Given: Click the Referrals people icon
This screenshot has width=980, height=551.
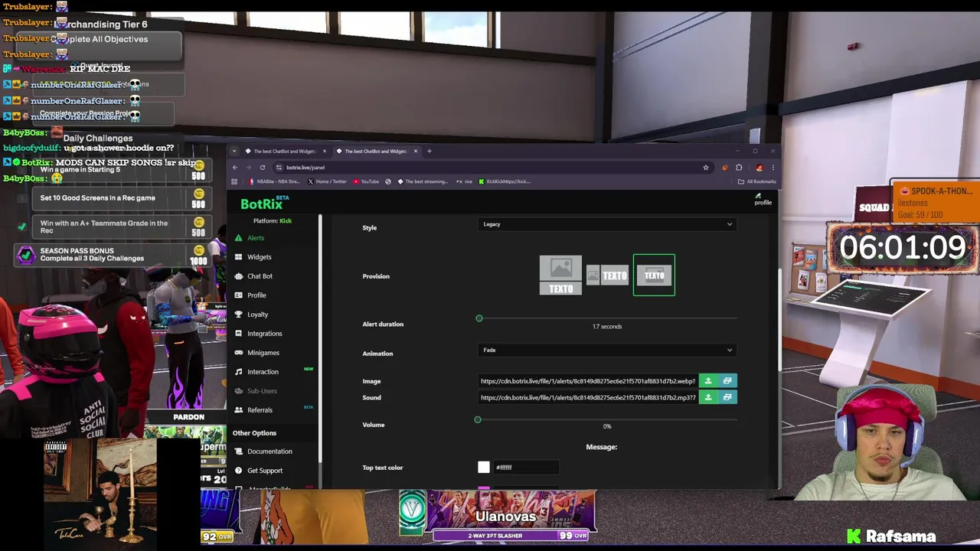Looking at the screenshot, I should tap(239, 410).
